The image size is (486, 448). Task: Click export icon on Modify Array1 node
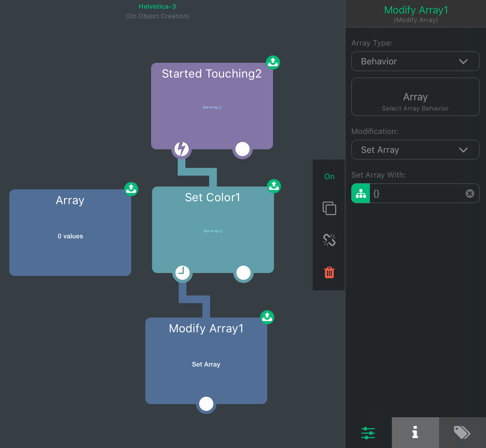pos(267,317)
